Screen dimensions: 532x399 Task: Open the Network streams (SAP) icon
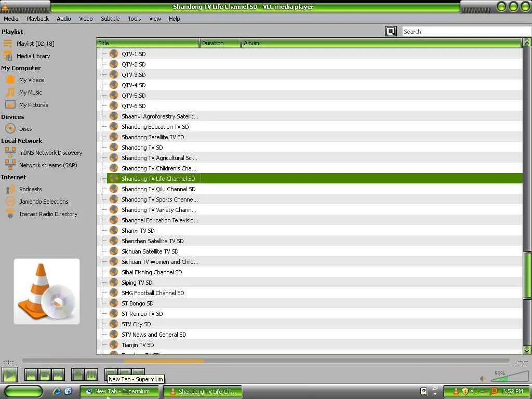click(x=10, y=165)
